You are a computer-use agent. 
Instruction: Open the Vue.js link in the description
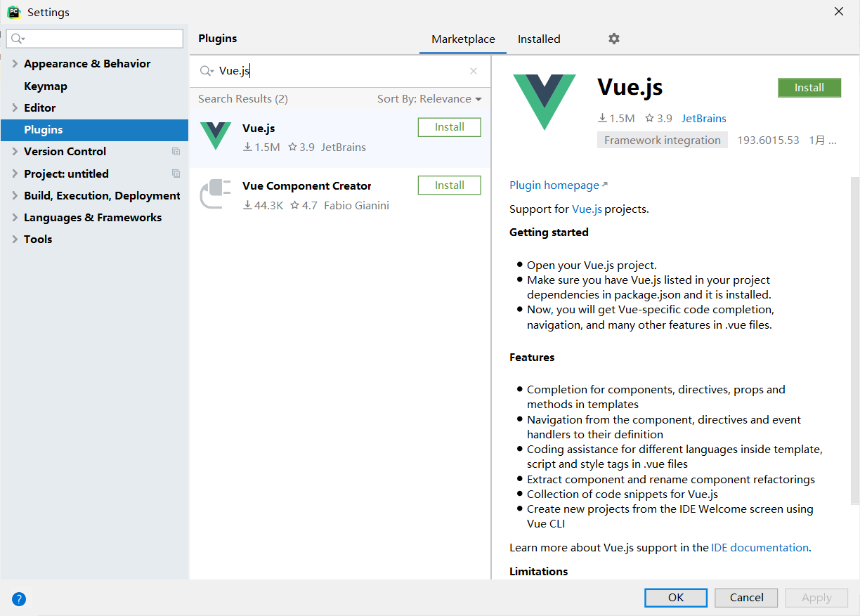click(587, 209)
